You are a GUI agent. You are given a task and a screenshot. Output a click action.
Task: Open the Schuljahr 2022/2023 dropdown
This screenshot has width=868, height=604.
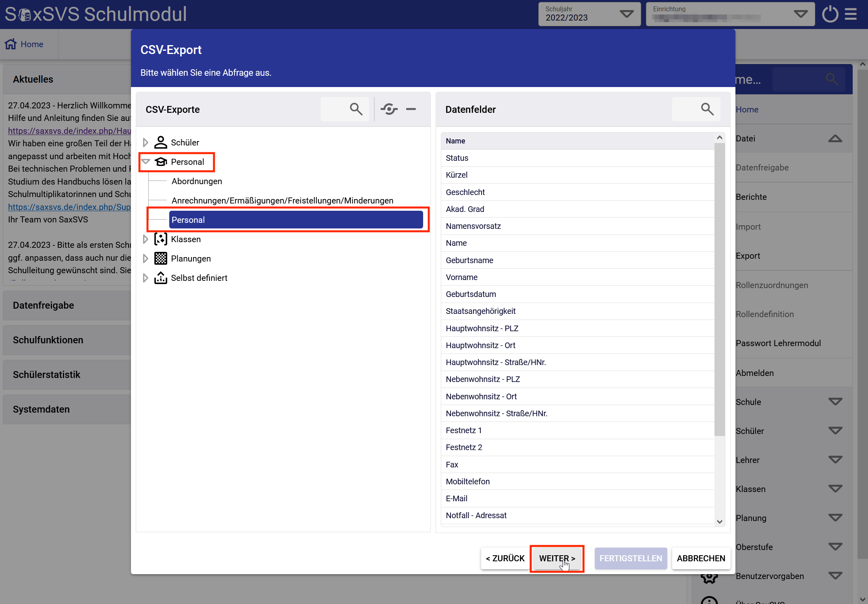point(590,14)
